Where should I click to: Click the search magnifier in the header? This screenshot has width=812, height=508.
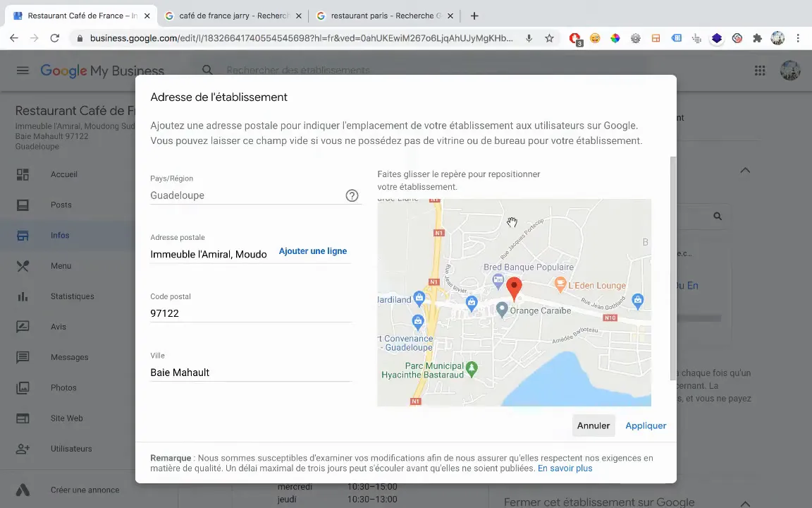[x=207, y=69]
